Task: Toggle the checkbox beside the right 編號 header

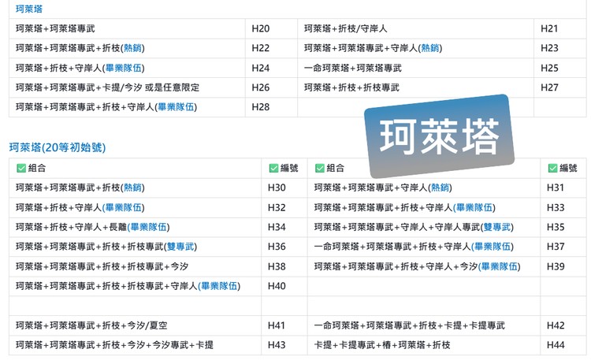Action: 552,168
